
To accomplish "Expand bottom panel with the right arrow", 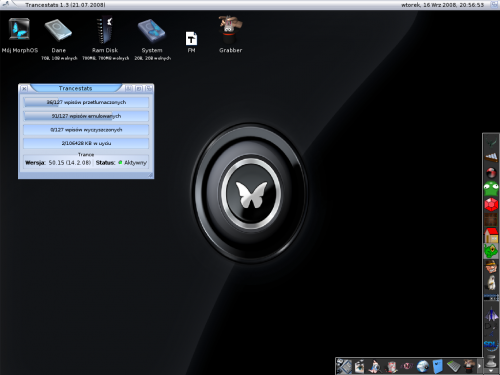I will click(x=479, y=366).
